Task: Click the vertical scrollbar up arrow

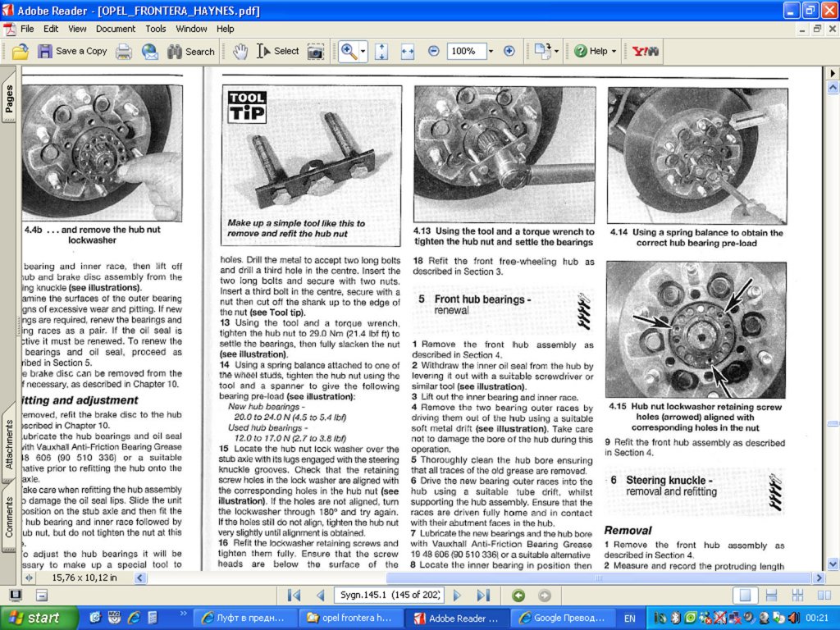Action: pyautogui.click(x=833, y=87)
